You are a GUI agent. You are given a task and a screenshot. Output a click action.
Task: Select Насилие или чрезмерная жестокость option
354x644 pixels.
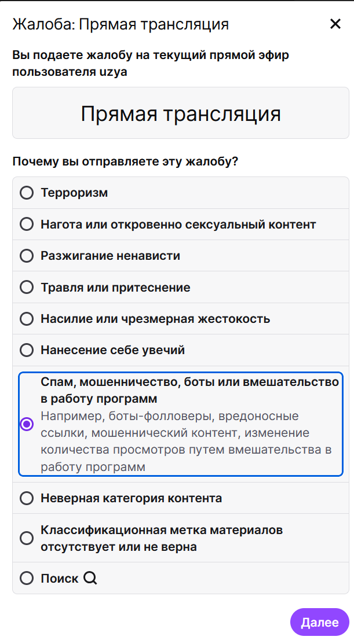pyautogui.click(x=27, y=319)
